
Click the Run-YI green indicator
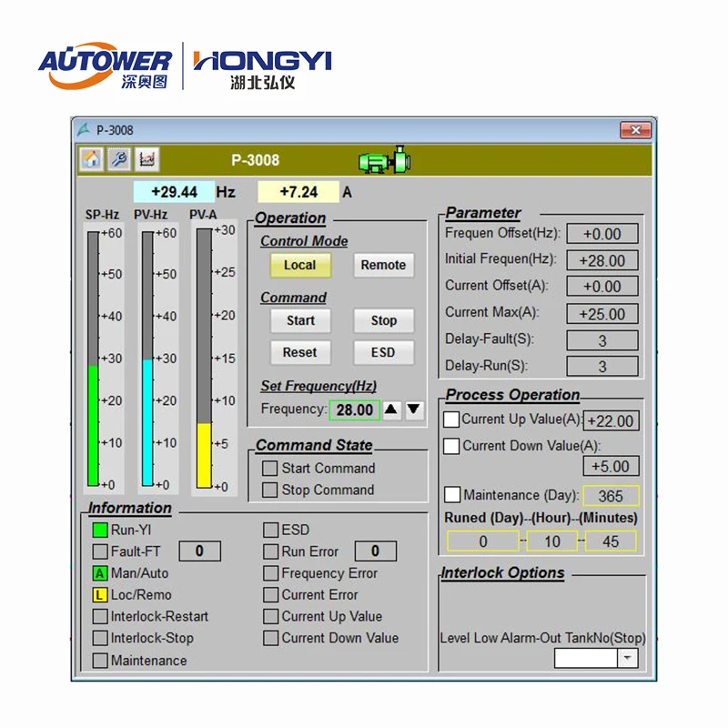coord(100,530)
